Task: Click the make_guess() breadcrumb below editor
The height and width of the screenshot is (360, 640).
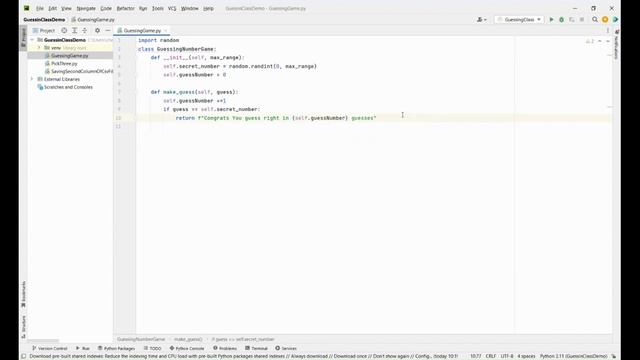Action: [x=188, y=340]
